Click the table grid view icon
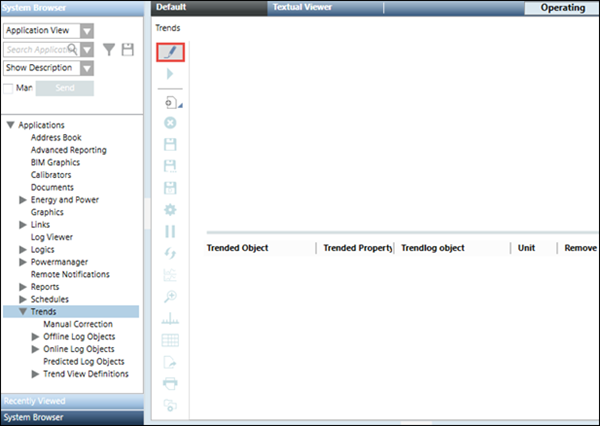Viewport: 600px width, 426px height. 170,340
